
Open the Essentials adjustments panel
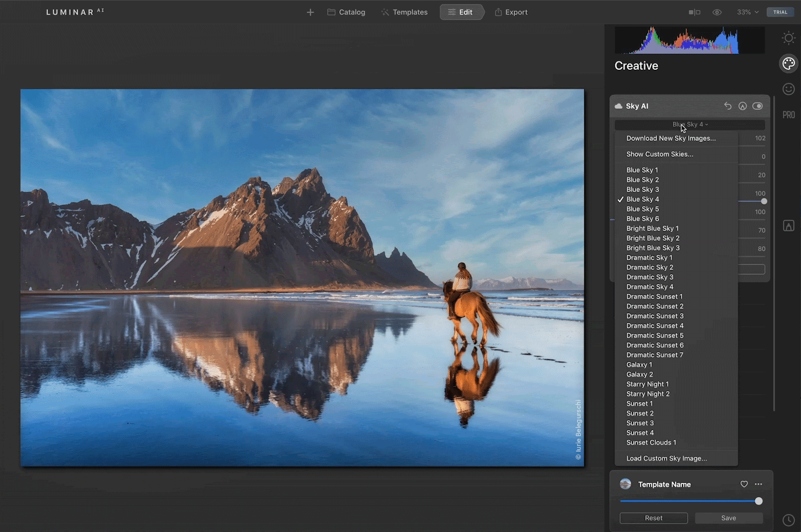(x=788, y=38)
